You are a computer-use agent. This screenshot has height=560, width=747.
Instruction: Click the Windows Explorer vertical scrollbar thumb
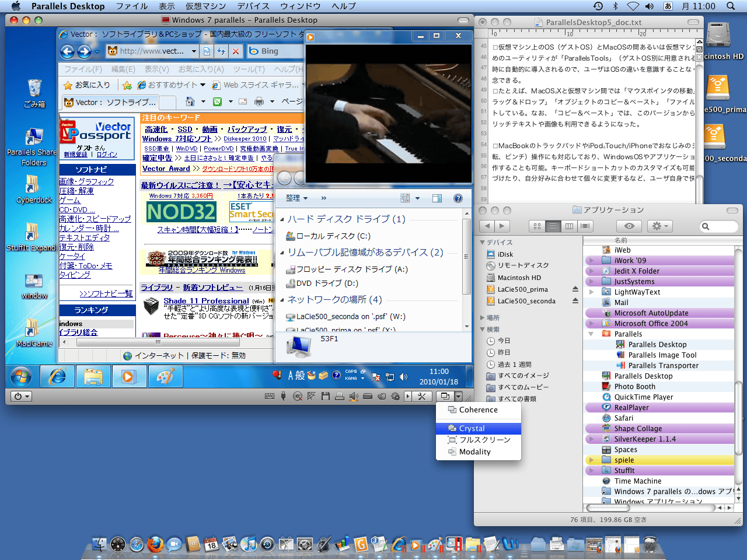pyautogui.click(x=466, y=257)
